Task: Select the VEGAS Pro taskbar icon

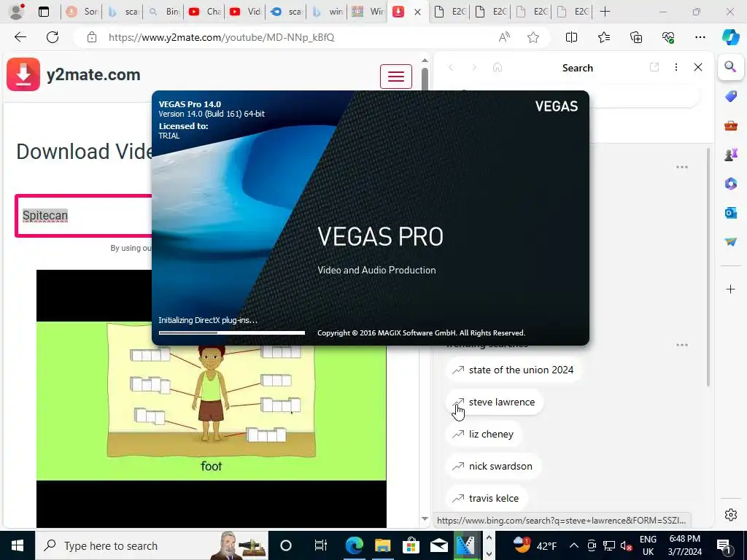Action: (x=465, y=545)
